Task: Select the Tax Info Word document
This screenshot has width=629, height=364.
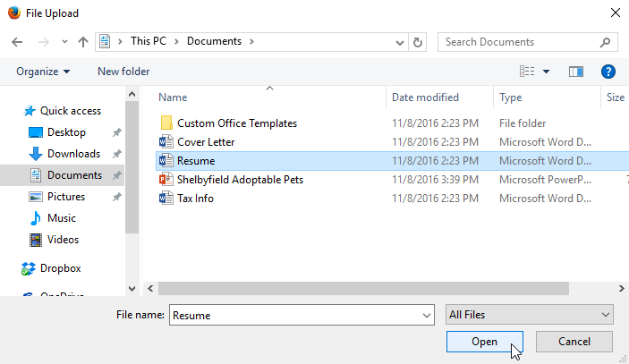Action: (195, 199)
